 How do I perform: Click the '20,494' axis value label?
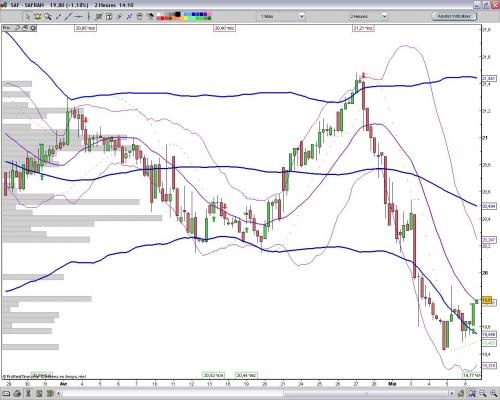point(489,206)
